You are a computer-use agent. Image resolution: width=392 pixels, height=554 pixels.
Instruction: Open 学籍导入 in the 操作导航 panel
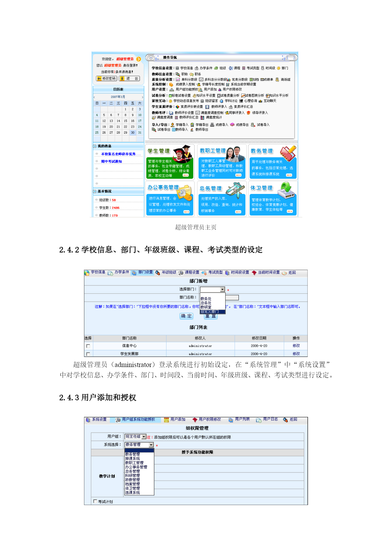pos(182,125)
